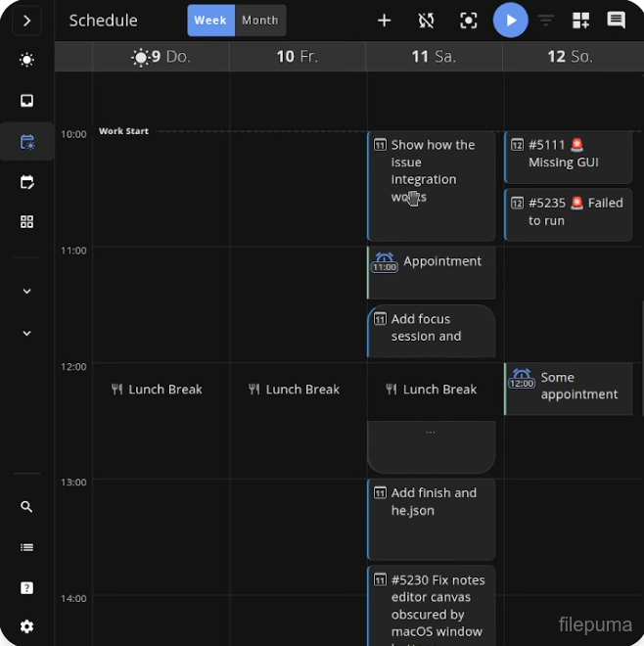The image size is (644, 646).
Task: Switch schedule to Month view
Action: coord(260,21)
